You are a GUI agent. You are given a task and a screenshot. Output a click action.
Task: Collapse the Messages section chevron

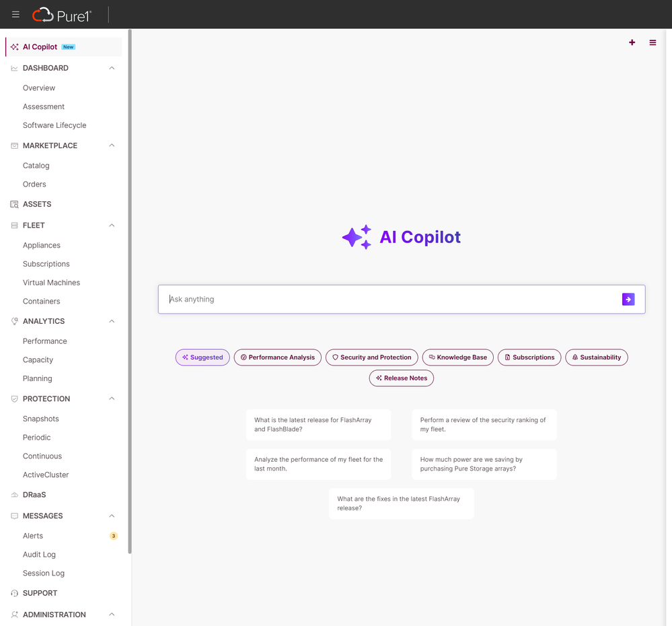click(x=112, y=516)
